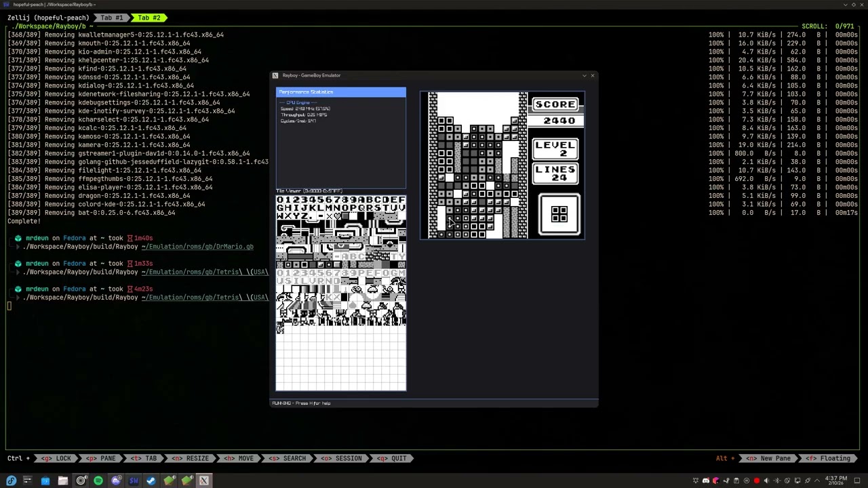Click the Tetris SCORE label
Viewport: 868px width, 488px height.
[555, 104]
